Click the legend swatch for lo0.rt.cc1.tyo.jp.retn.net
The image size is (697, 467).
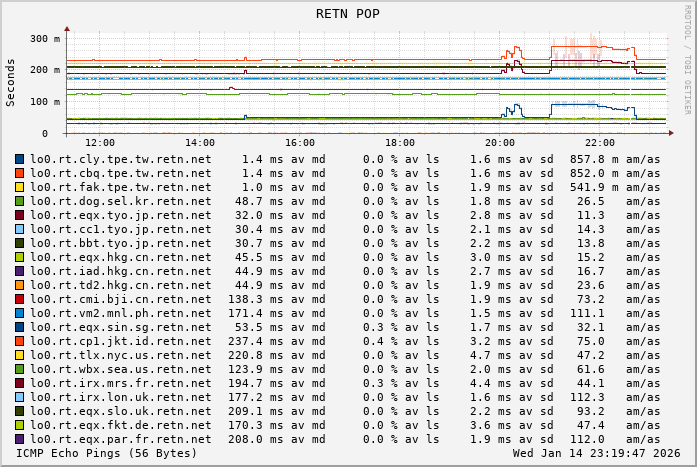(20, 229)
